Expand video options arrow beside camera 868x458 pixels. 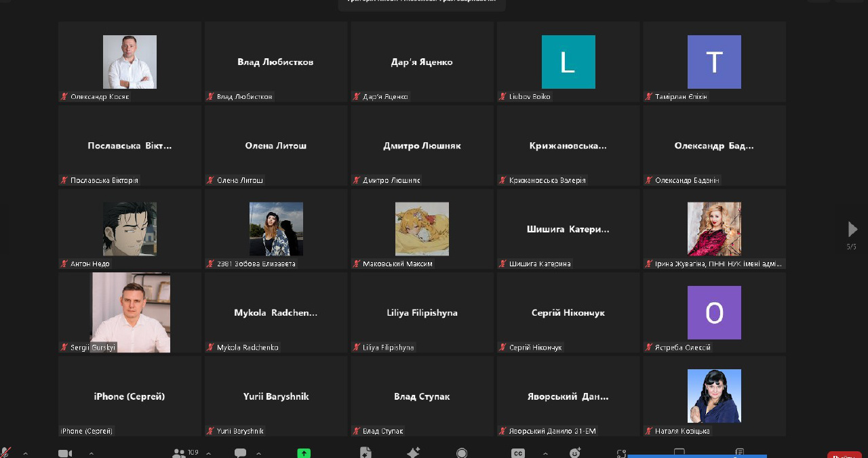pos(91,453)
